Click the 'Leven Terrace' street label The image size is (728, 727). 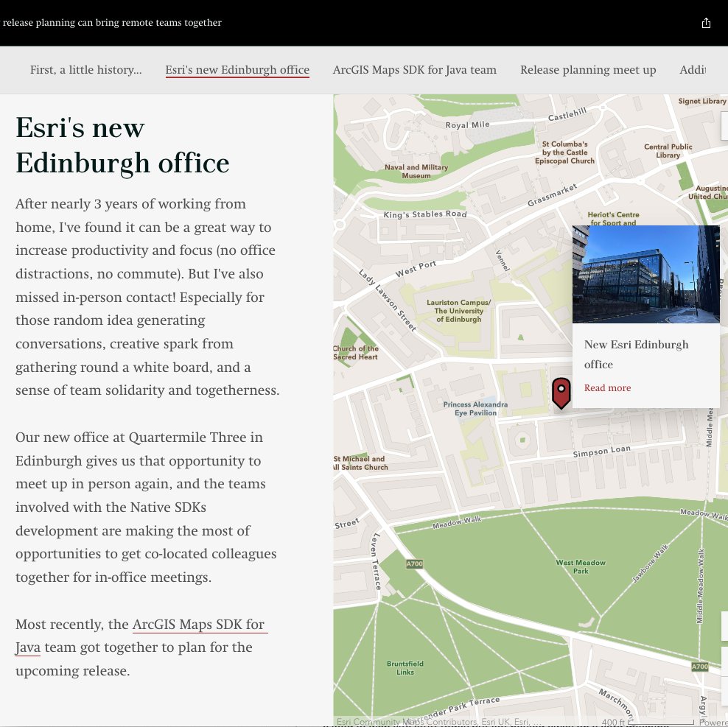[377, 561]
